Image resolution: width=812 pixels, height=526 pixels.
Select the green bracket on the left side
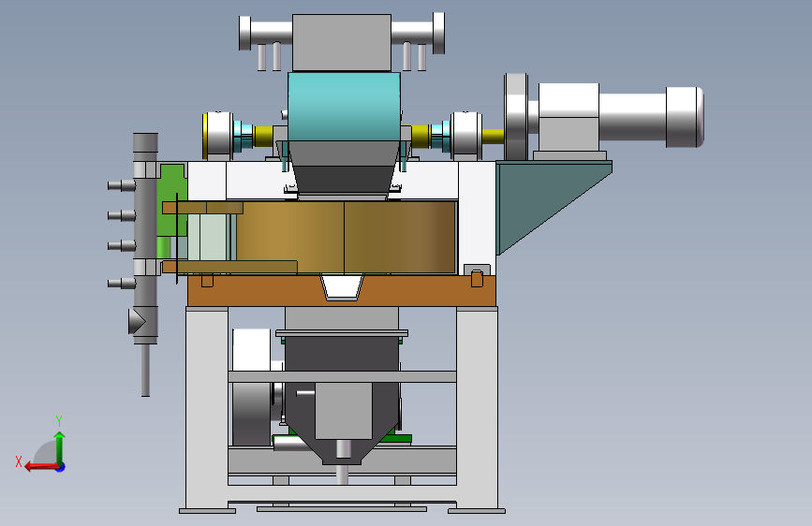[172, 199]
